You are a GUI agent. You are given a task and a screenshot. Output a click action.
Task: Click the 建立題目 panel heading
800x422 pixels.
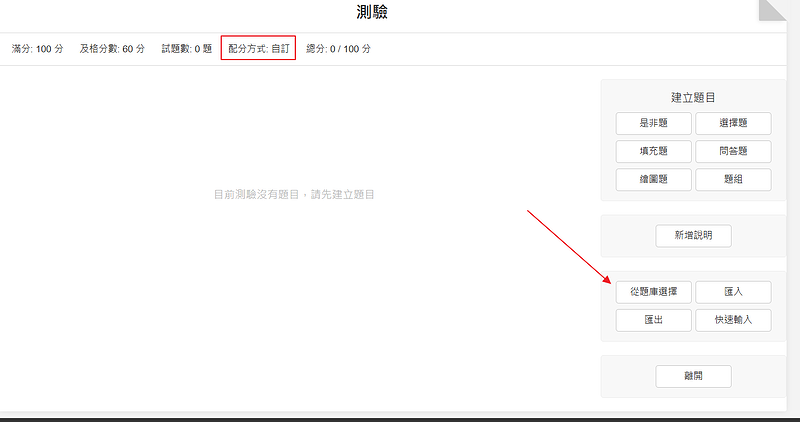(x=693, y=97)
